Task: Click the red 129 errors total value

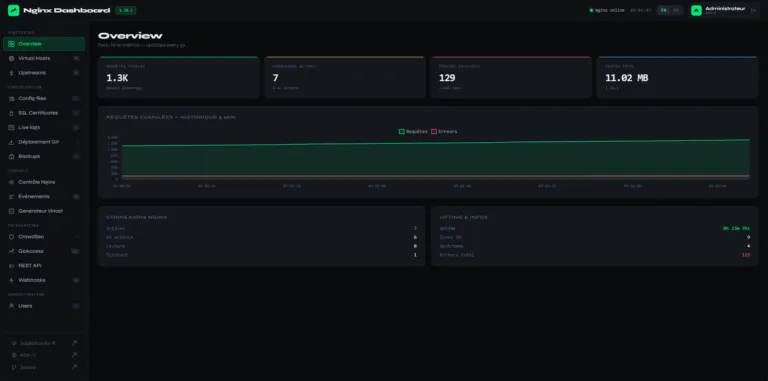Action: tap(745, 255)
